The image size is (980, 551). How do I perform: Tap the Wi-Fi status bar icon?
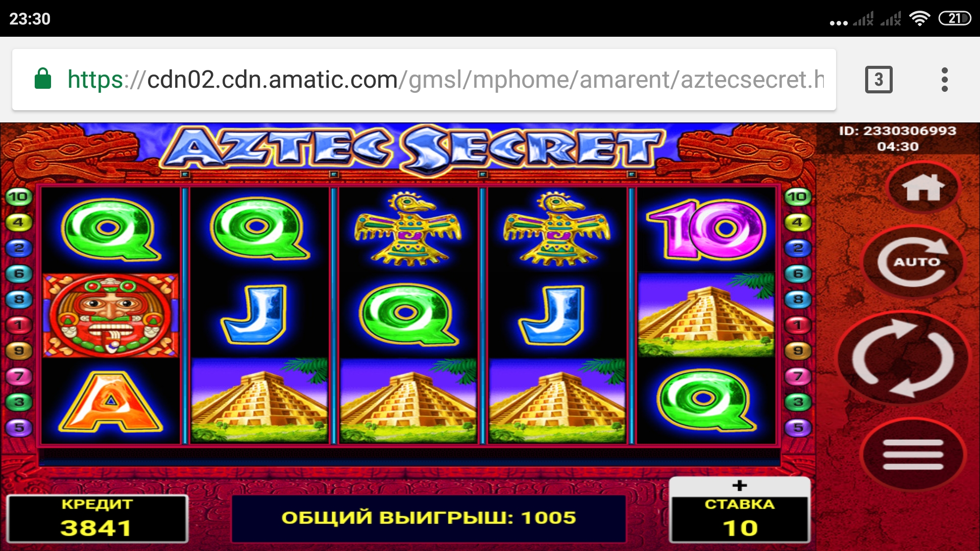click(920, 19)
